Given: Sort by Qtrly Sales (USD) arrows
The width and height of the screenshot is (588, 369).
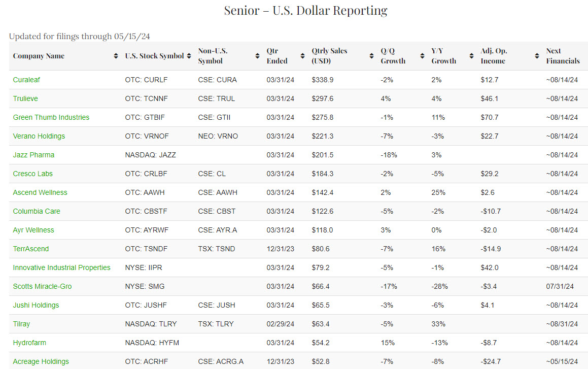Looking at the screenshot, I should coord(372,56).
